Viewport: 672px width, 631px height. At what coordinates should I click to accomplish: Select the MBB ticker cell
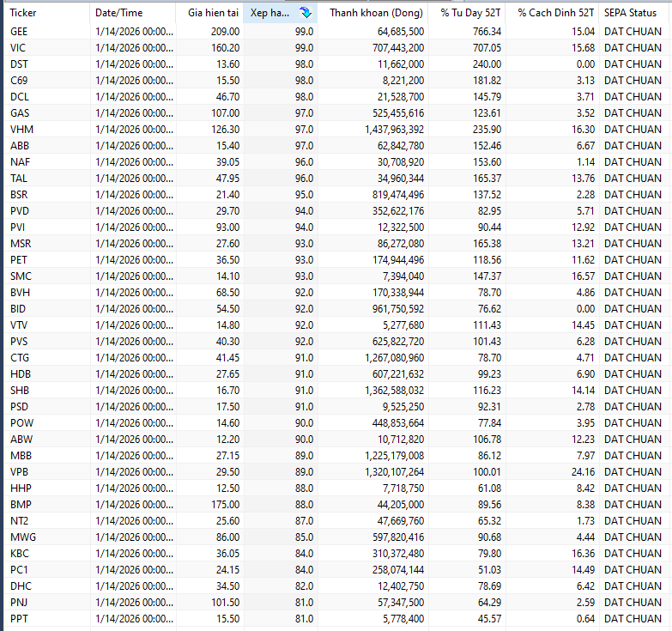pos(21,455)
